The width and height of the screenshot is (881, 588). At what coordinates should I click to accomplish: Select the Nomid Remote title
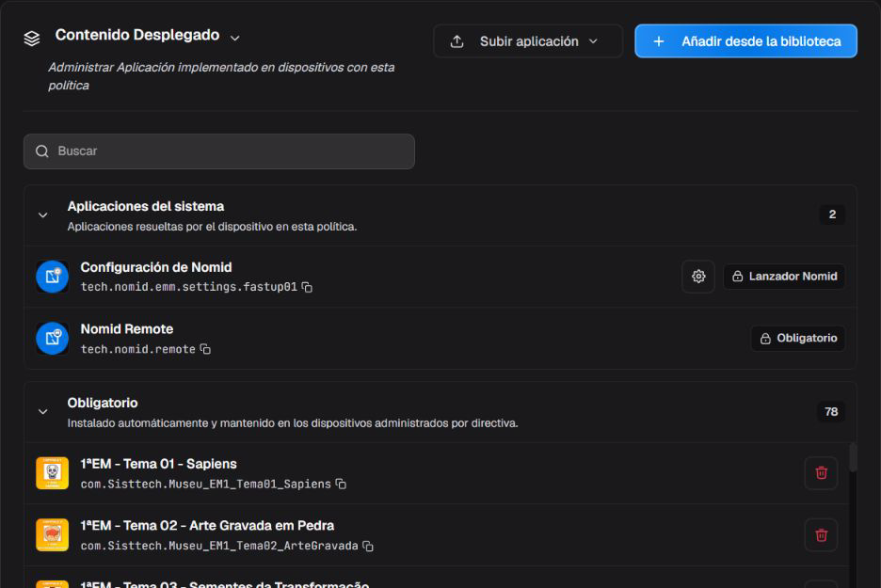(127, 329)
